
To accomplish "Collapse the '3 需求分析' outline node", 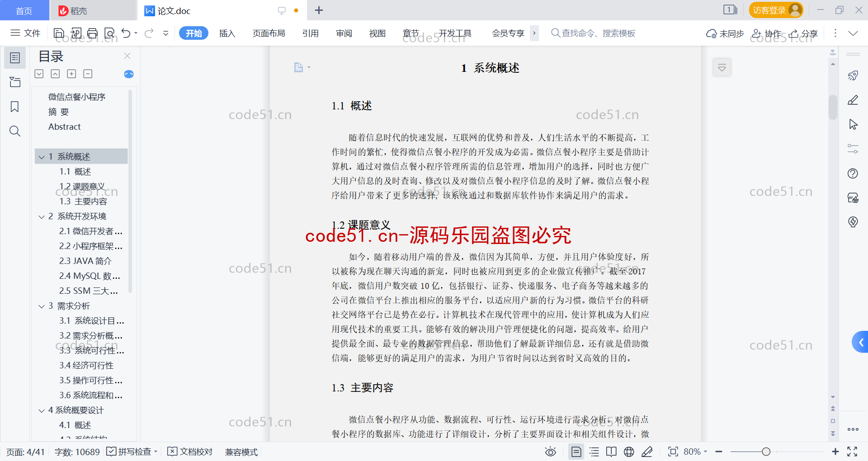I will [x=42, y=306].
